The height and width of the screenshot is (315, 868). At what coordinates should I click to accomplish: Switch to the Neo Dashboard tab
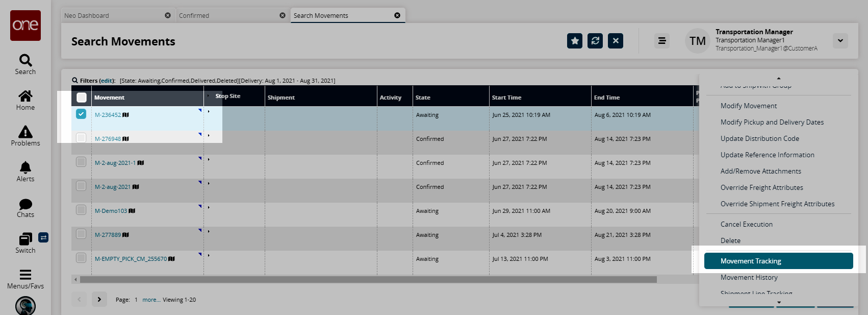pos(87,16)
